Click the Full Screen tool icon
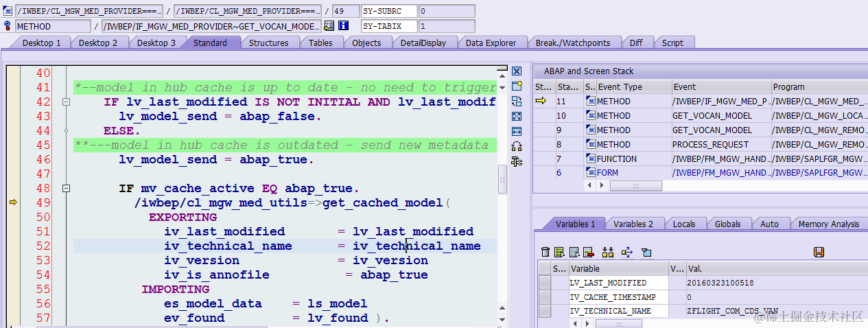868x328 pixels. tap(517, 117)
